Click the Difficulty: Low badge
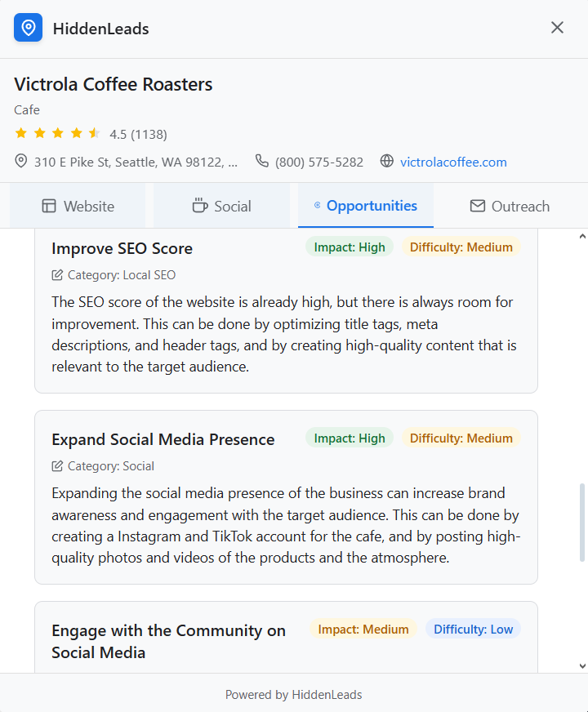The image size is (588, 712). 473,629
